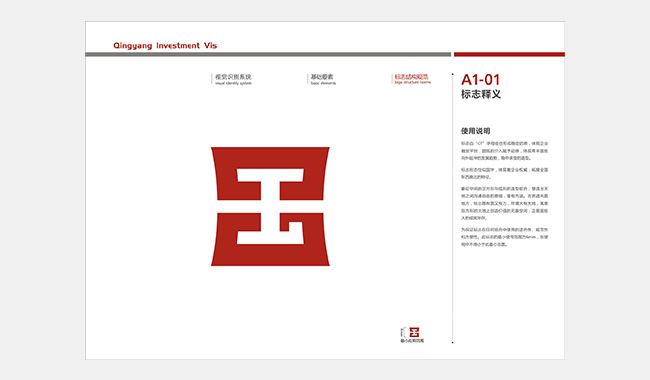
Task: Switch to the 基础要素 basic elements section
Action: click(323, 79)
